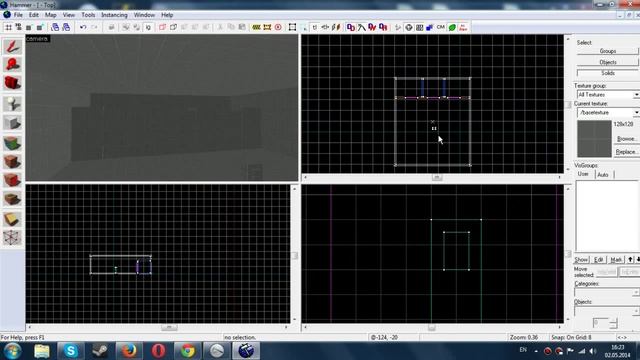This screenshot has width=640, height=360.
Task: Open the Map menu
Action: (x=51, y=15)
